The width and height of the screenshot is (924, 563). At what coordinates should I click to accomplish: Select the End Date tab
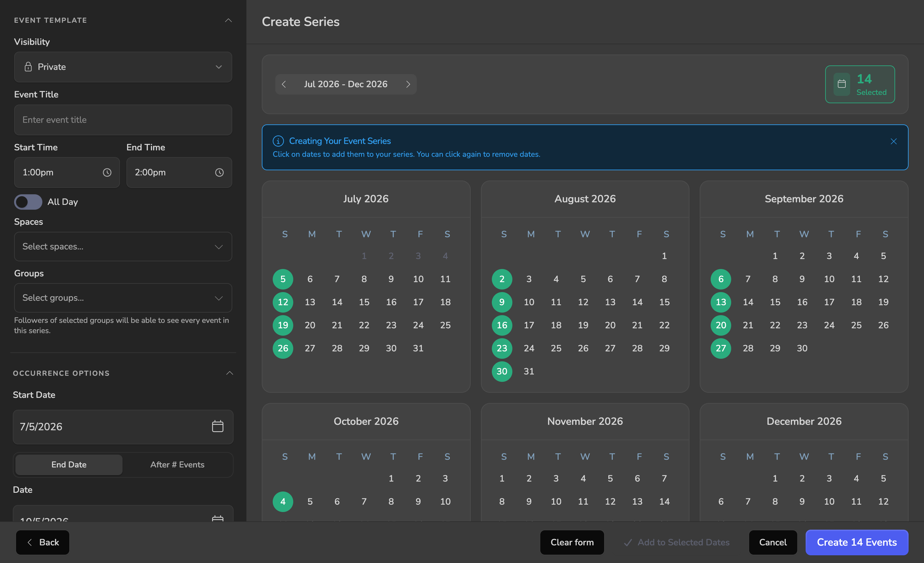tap(69, 465)
